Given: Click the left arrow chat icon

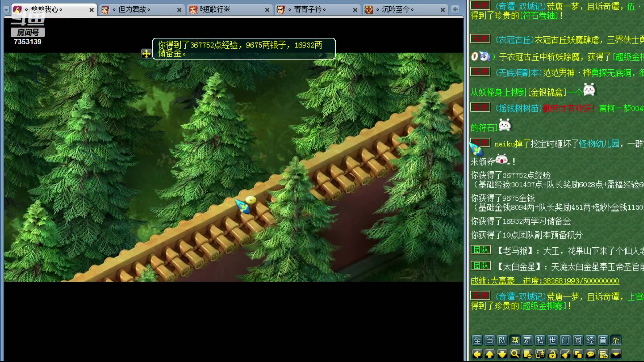Looking at the screenshot, I should pos(477,354).
